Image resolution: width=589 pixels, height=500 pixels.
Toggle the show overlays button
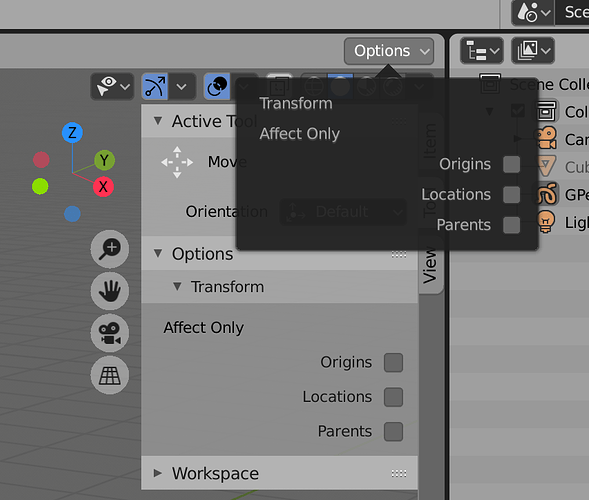(x=217, y=86)
